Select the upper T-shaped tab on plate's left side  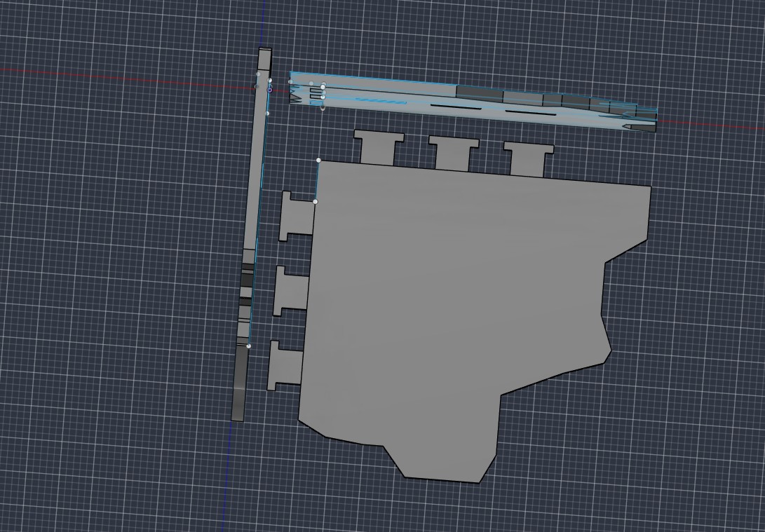coord(297,217)
